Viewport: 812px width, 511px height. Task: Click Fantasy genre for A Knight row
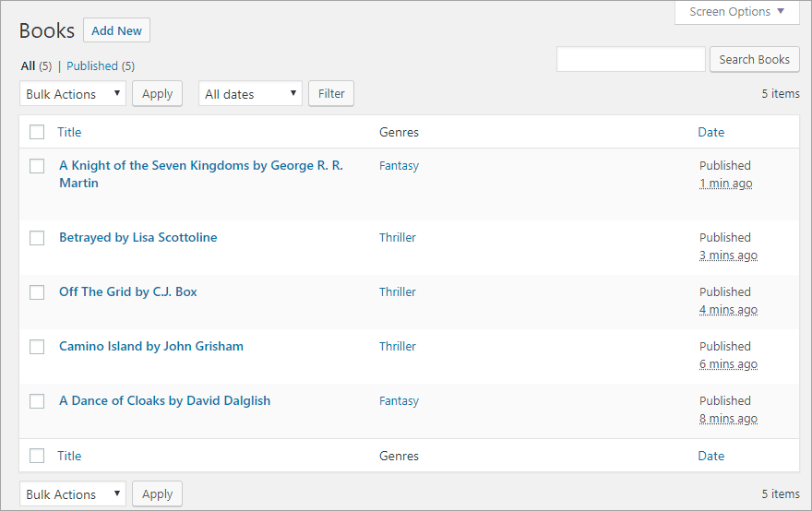tap(399, 166)
